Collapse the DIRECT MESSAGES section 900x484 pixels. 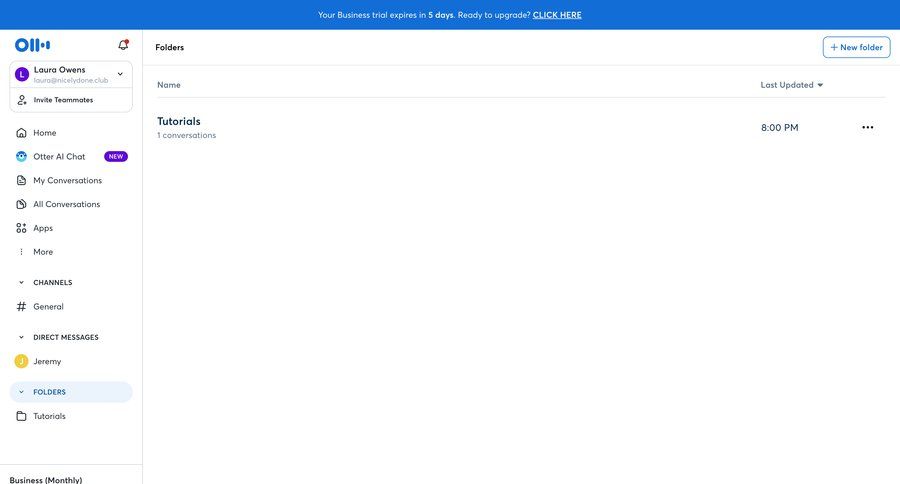[x=21, y=337]
